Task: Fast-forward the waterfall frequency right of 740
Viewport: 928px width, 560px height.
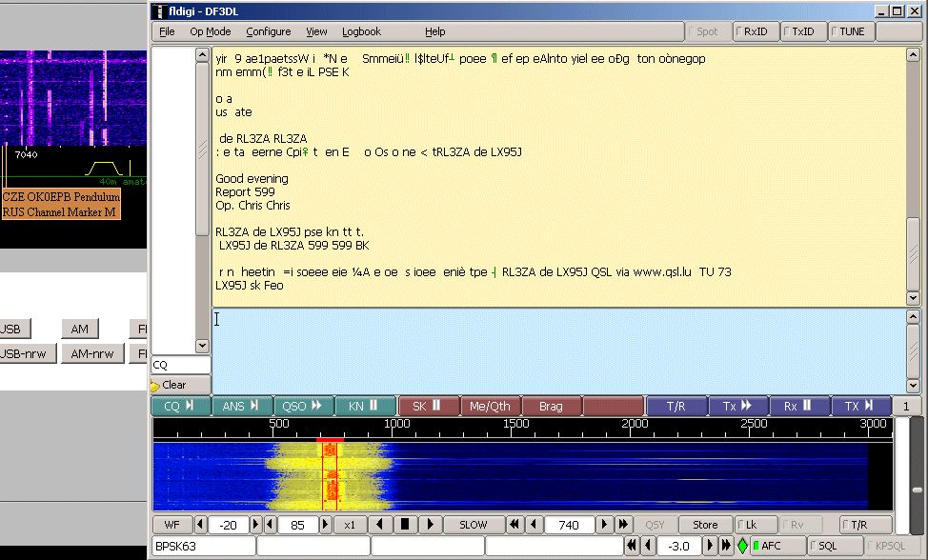Action: point(624,525)
